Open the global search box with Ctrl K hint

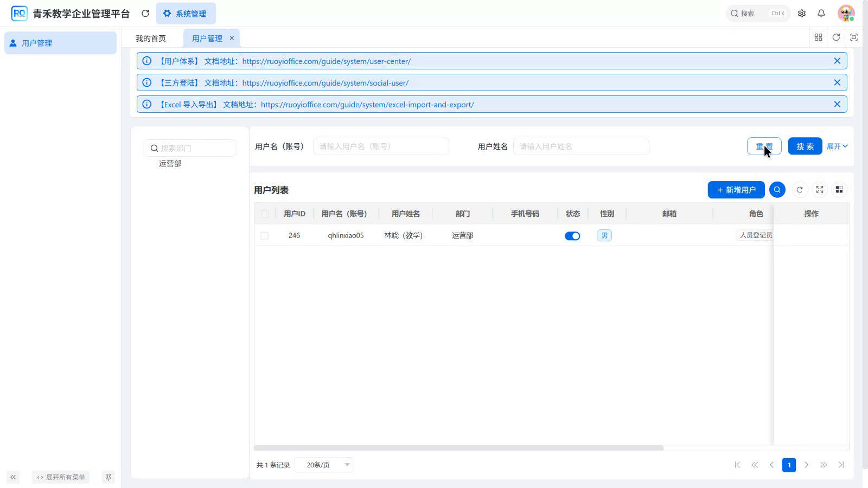tap(758, 14)
